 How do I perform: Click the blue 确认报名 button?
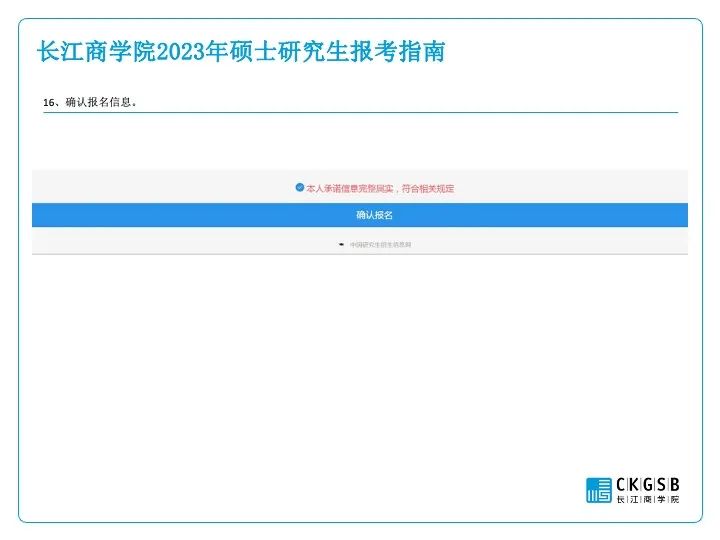[360, 215]
